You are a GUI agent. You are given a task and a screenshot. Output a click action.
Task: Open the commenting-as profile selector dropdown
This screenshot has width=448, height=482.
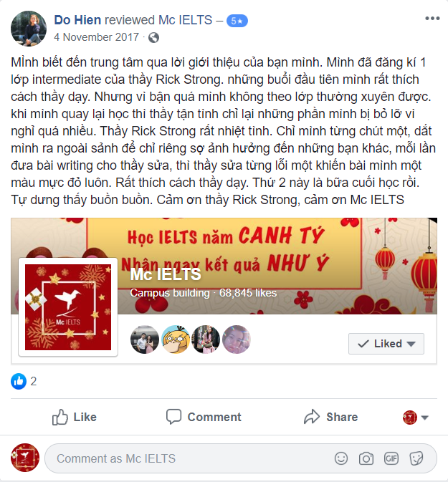tap(415, 418)
